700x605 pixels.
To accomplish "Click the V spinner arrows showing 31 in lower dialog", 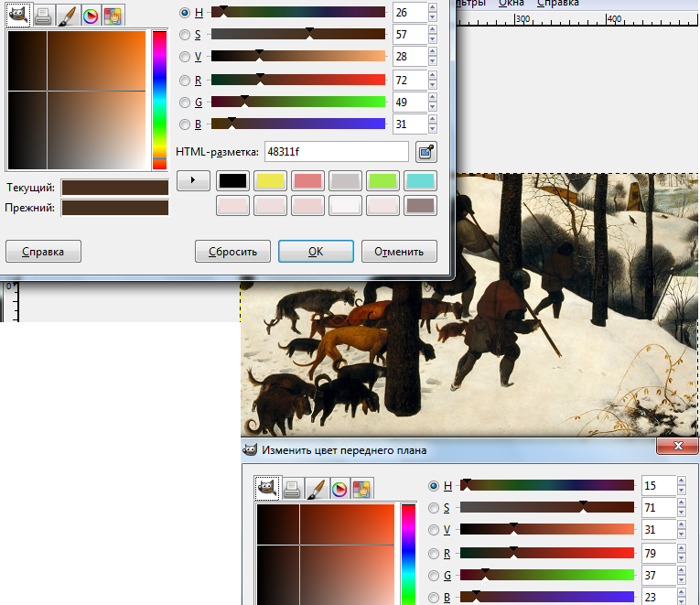I will (682, 530).
